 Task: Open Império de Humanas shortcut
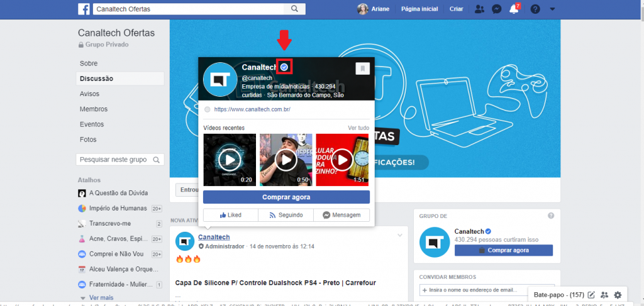pyautogui.click(x=118, y=209)
